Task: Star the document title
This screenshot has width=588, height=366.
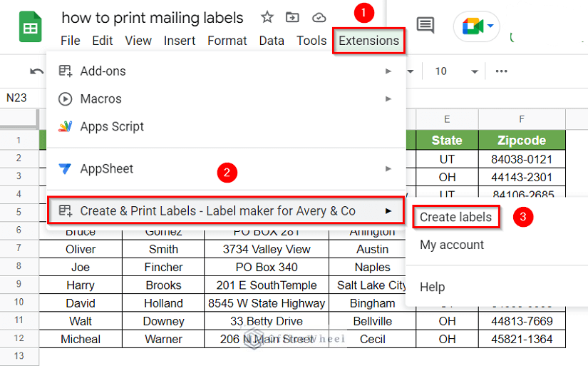Action: [267, 17]
